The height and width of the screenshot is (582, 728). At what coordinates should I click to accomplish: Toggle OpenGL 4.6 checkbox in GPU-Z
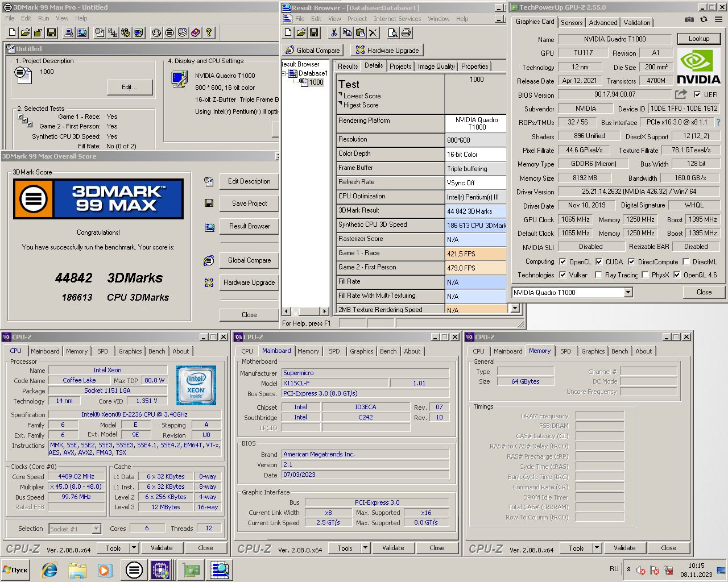[x=677, y=275]
